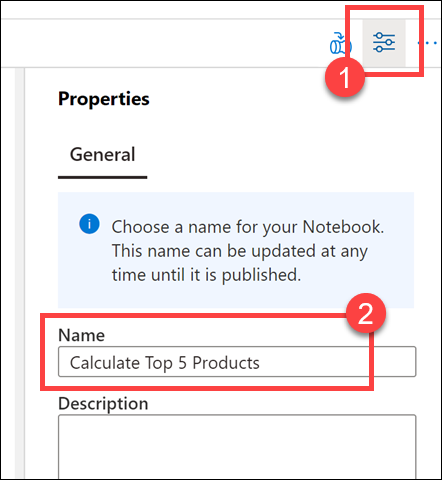442x480 pixels.
Task: Toggle the Properties pane sliders icon
Action: pos(384,42)
